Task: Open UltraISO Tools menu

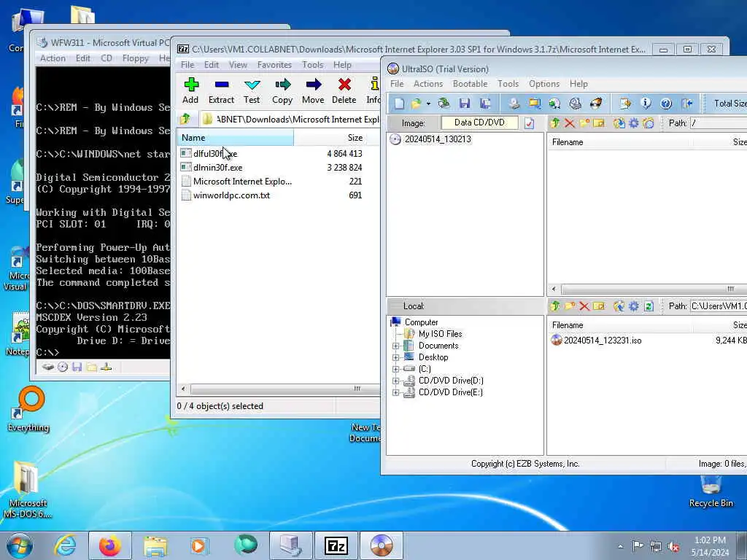Action: click(508, 84)
